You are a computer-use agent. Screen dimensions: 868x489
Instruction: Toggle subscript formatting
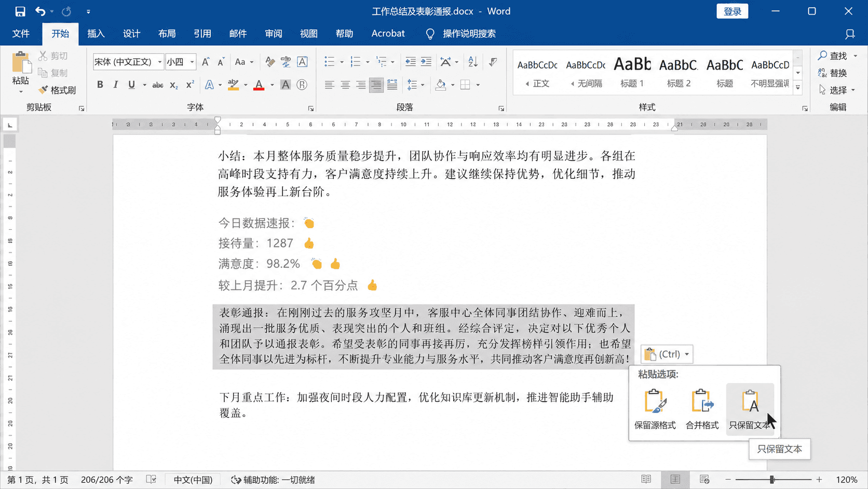(174, 85)
